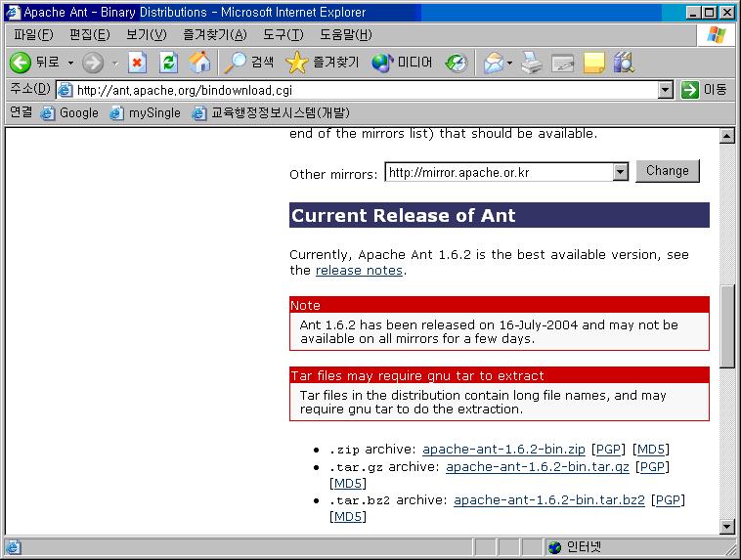Image resolution: width=741 pixels, height=560 pixels.
Task: Download apache-ant-1.6.2-bin.tar.gz link
Action: click(538, 467)
